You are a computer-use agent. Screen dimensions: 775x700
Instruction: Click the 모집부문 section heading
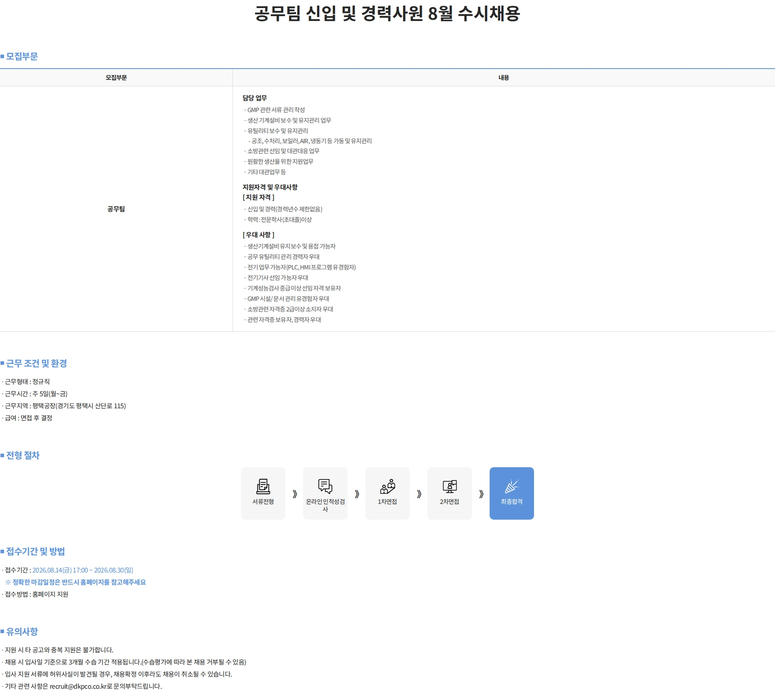pos(22,56)
